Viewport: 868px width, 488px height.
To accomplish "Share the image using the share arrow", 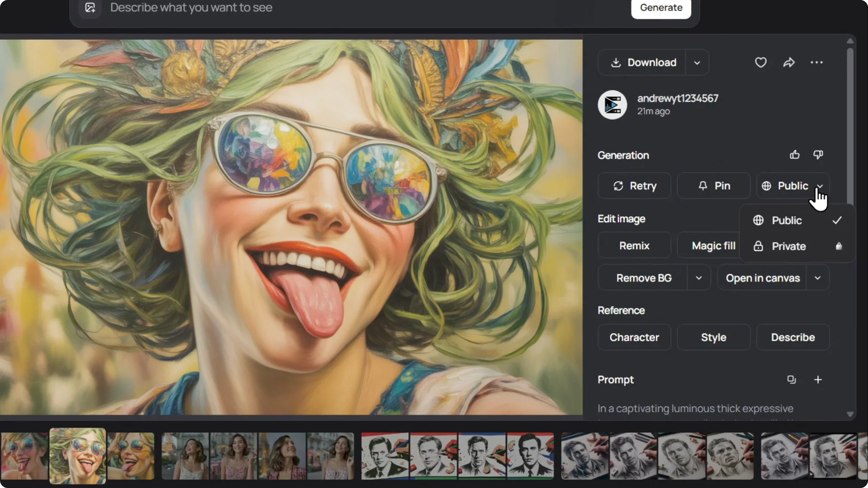I will point(789,62).
